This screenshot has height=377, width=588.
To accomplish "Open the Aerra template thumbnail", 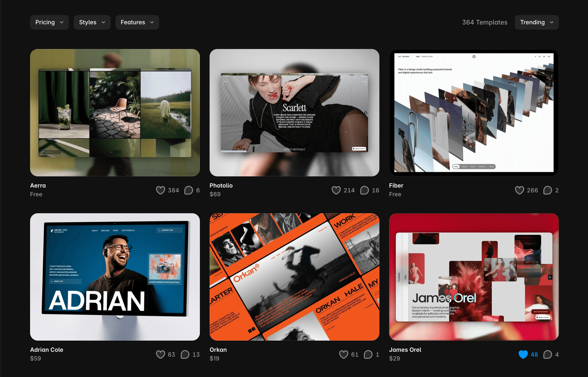I will (x=115, y=113).
